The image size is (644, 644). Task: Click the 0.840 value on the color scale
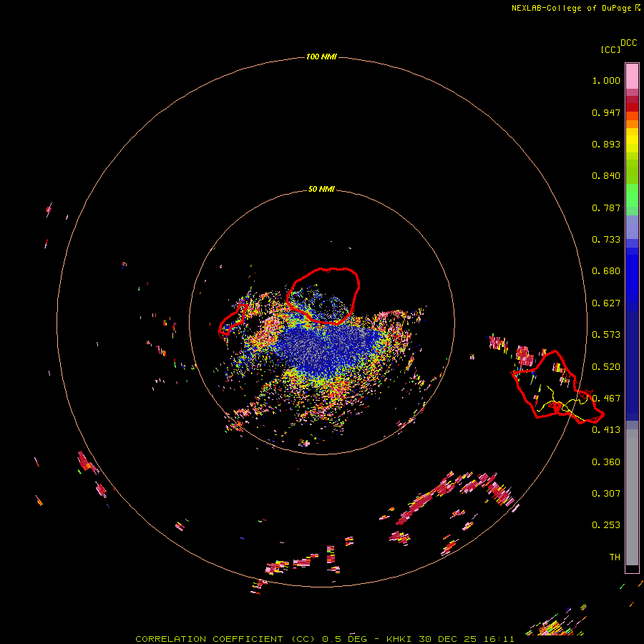606,176
